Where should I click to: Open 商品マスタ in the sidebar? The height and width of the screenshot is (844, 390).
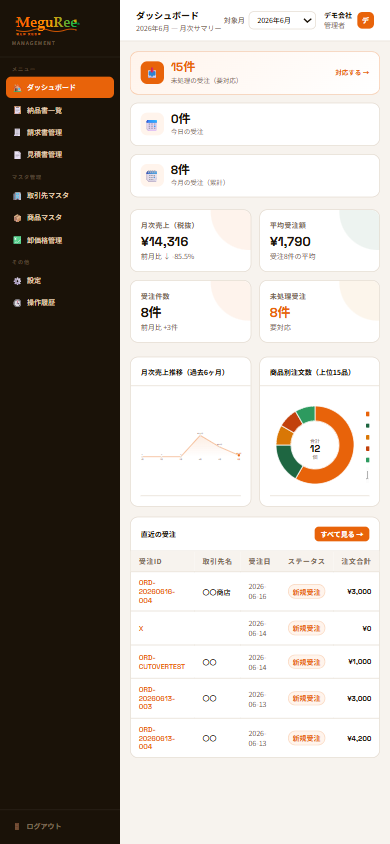(x=60, y=218)
